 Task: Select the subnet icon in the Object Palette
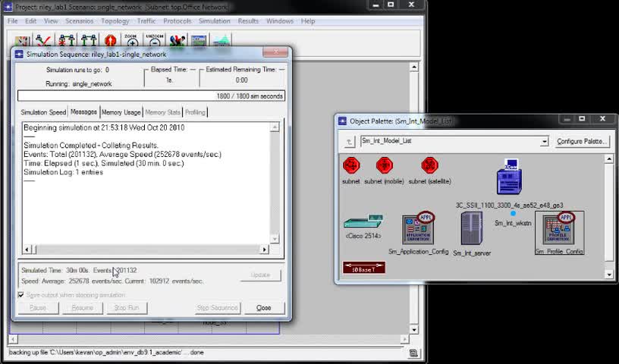point(351,165)
